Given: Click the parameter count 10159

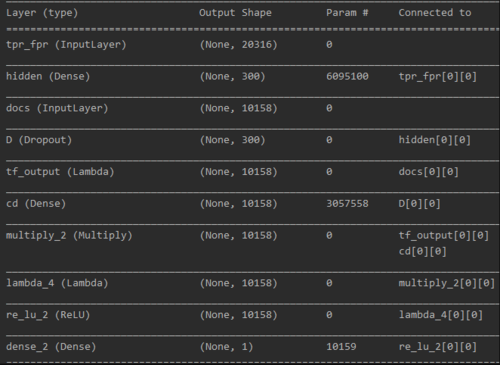Looking at the screenshot, I should (x=341, y=347).
